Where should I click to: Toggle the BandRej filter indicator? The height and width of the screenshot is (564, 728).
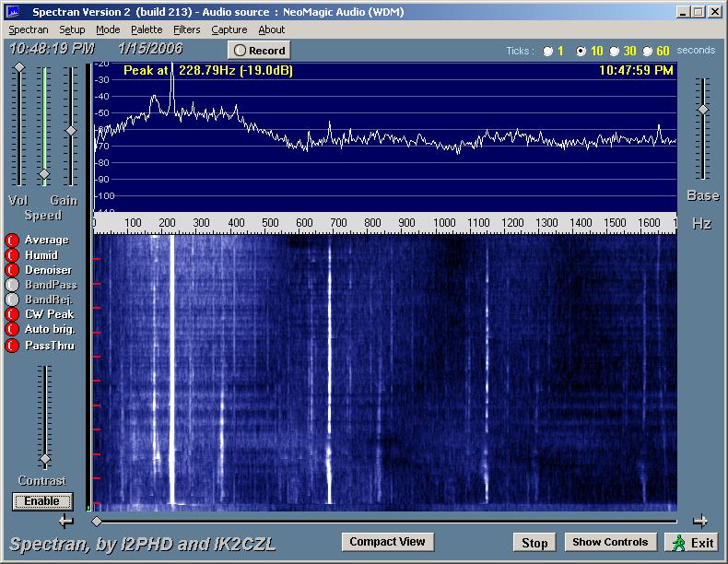click(12, 300)
